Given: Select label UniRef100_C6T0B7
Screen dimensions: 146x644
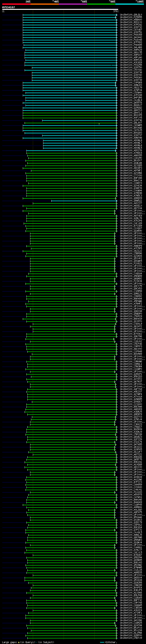Looking at the screenshot, I should (131, 30).
